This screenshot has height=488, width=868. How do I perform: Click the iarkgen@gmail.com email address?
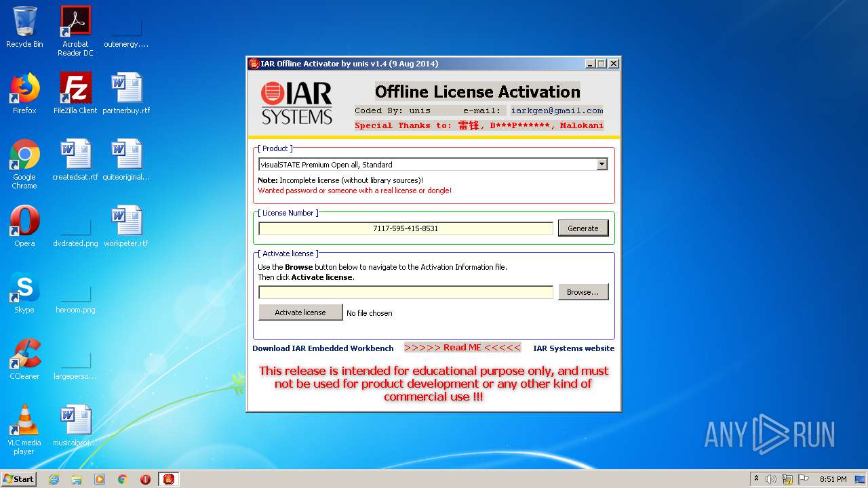click(557, 110)
